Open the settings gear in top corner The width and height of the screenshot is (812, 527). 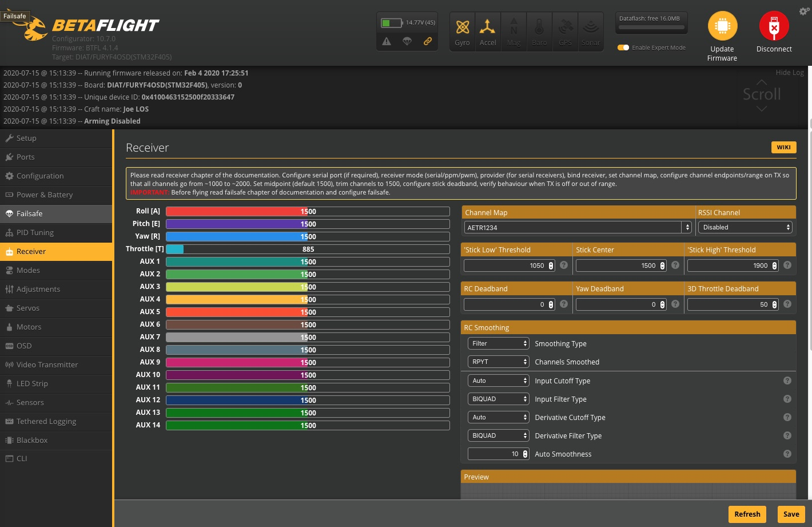(x=804, y=11)
